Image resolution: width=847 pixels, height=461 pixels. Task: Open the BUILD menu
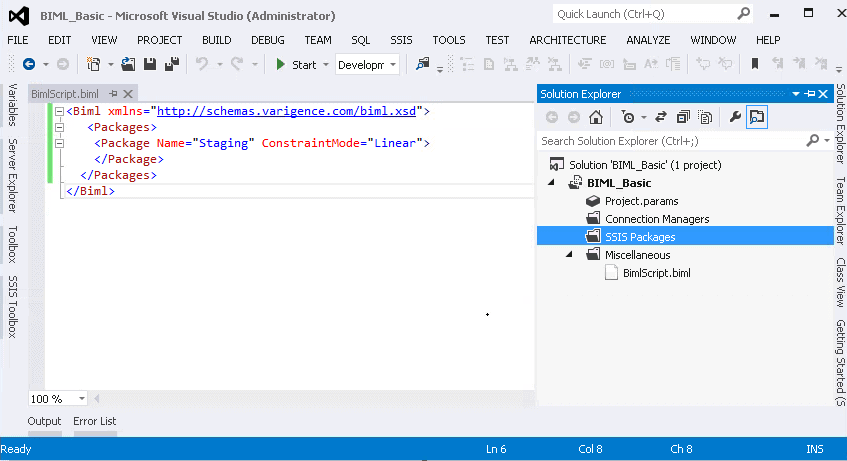217,40
